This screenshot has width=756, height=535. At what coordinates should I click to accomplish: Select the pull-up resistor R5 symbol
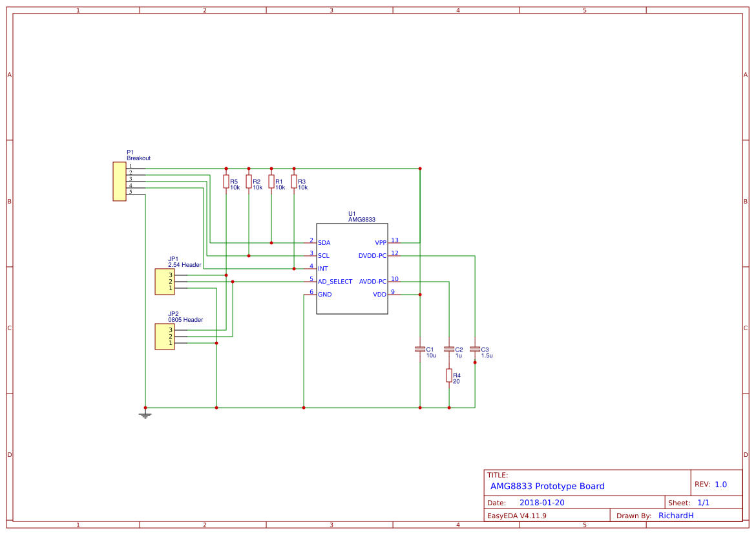pyautogui.click(x=226, y=182)
